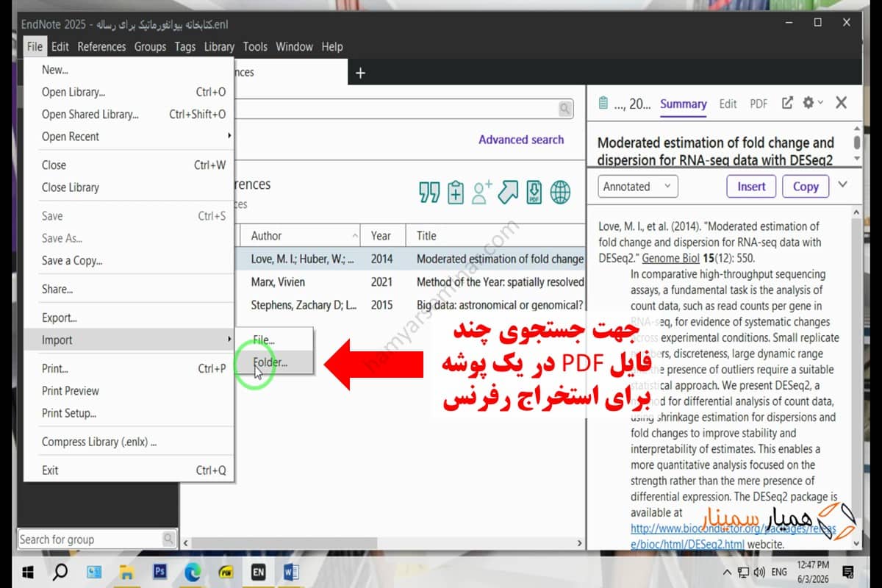
Task: Click the Add New Reference clipboard icon
Action: [x=456, y=193]
